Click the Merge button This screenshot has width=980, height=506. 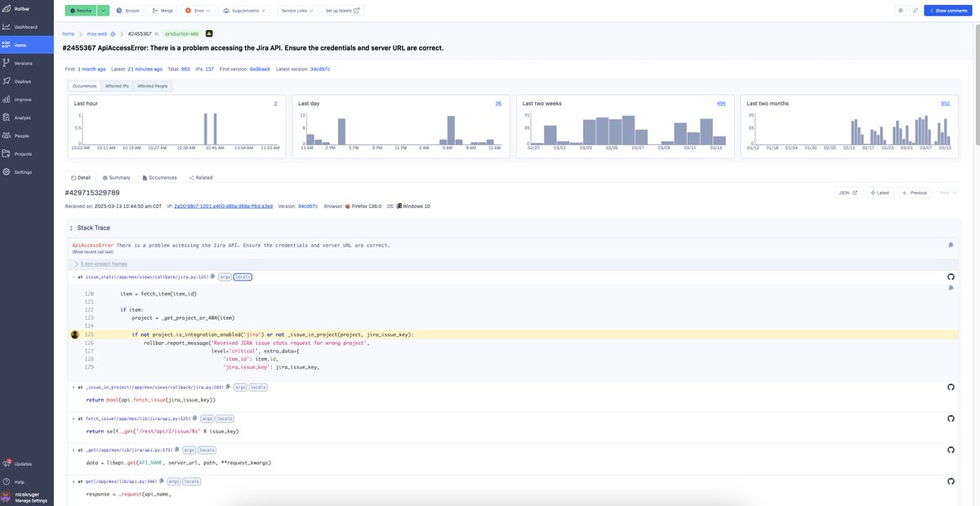[163, 11]
